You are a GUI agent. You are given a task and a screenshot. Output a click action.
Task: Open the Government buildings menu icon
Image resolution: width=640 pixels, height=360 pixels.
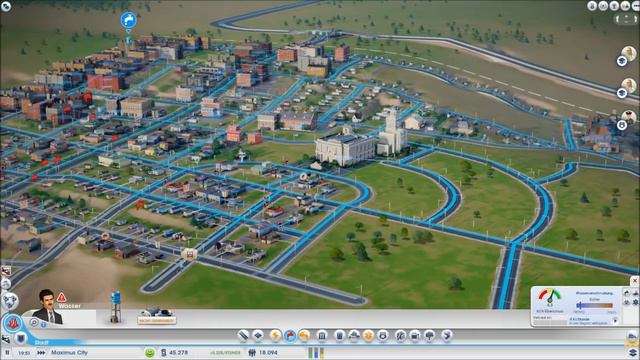pyautogui.click(x=322, y=336)
